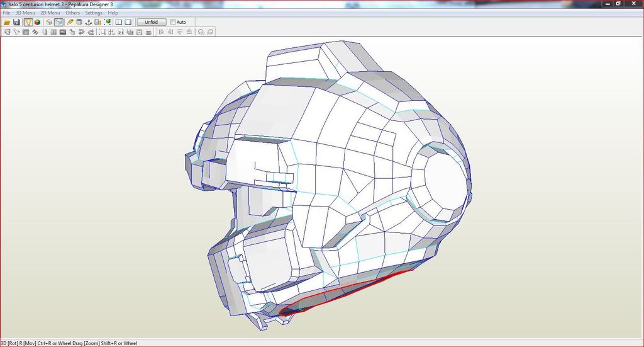Select the pencil edit icon
The width and height of the screenshot is (644, 347).
(x=70, y=22)
